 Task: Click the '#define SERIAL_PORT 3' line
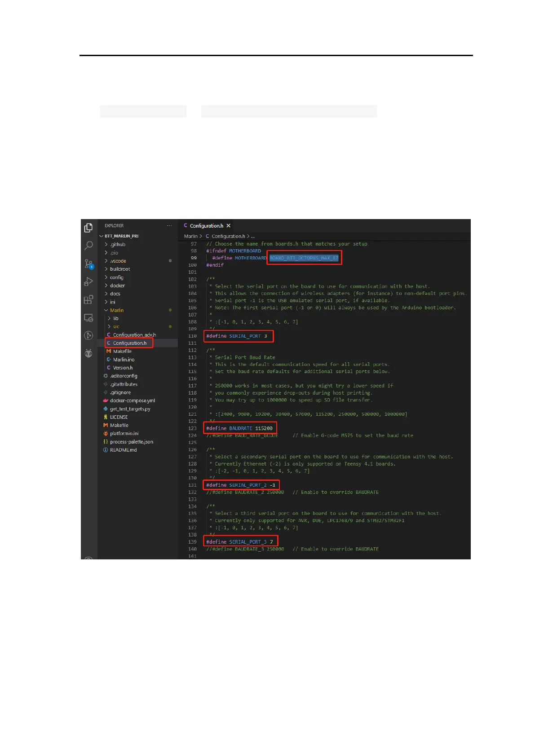(237, 336)
